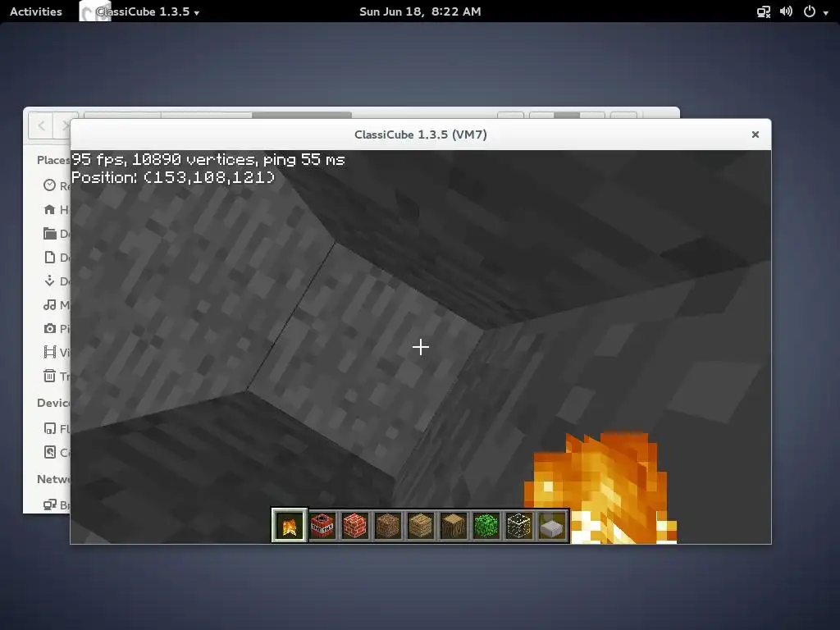This screenshot has width=840, height=630.
Task: Select the red brick block in hotbar
Action: click(355, 526)
